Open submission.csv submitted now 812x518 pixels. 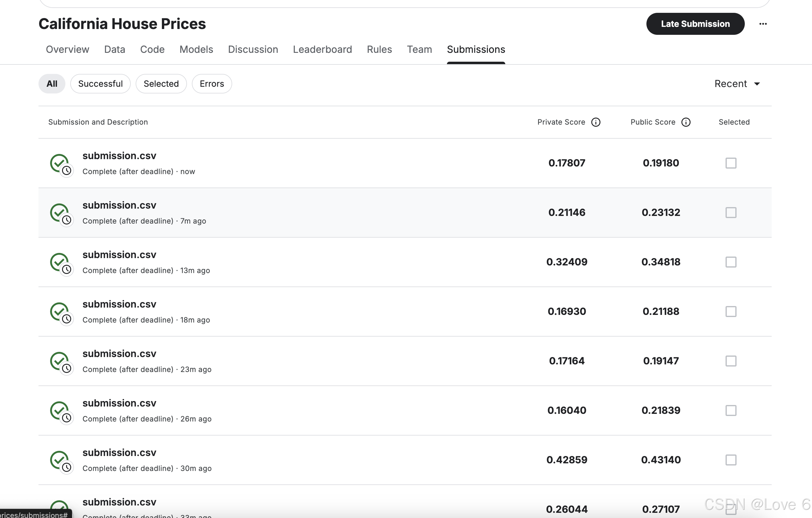(x=119, y=156)
